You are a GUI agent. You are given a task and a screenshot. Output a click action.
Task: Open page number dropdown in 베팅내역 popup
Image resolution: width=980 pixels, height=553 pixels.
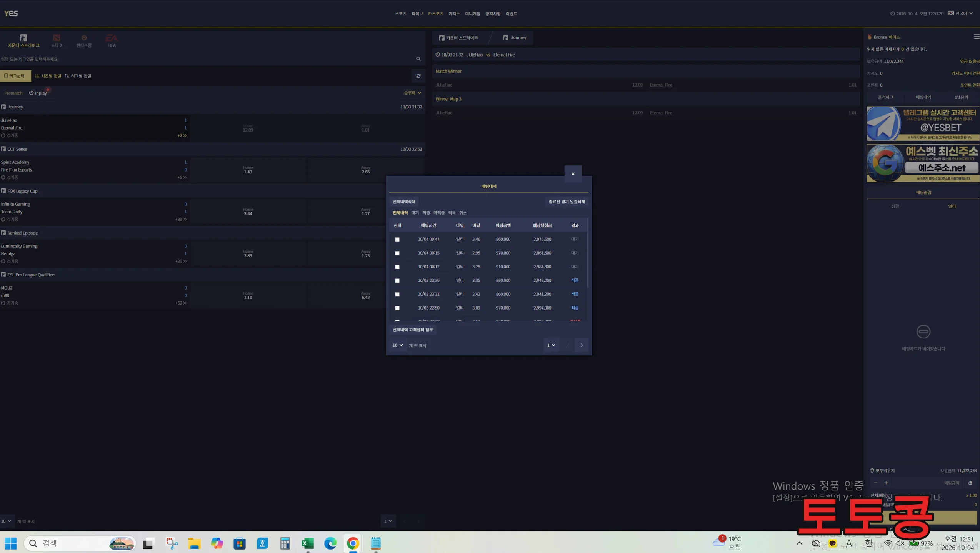click(x=551, y=345)
